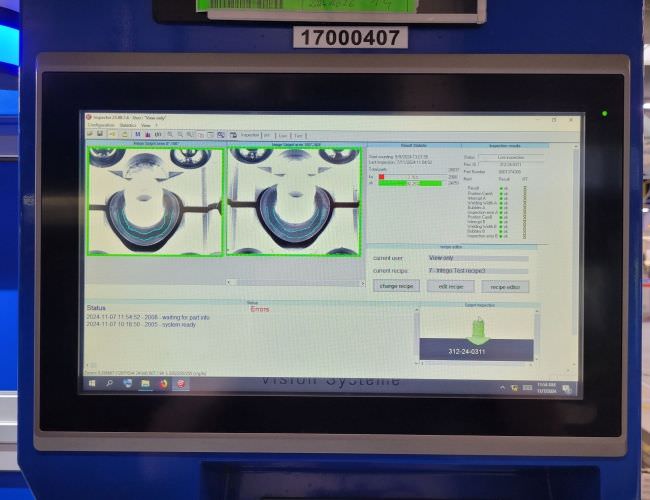The width and height of the screenshot is (650, 500).
Task: Show hidden system tray icons
Action: point(502,388)
